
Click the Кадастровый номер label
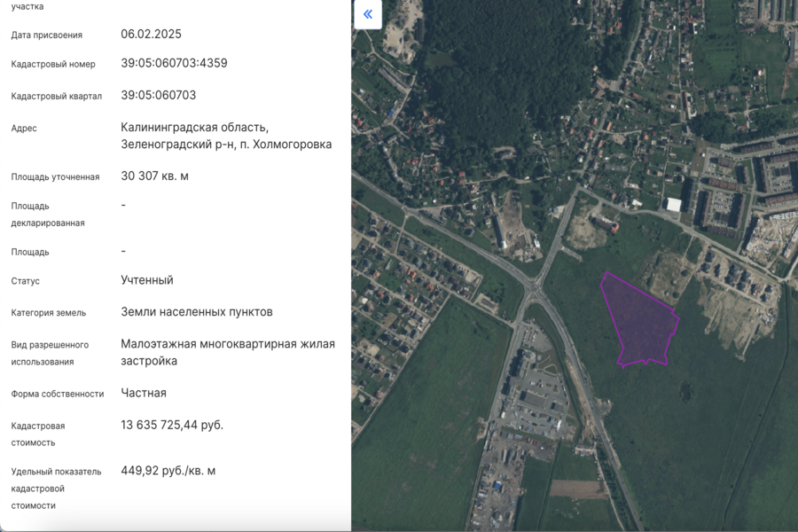52,64
